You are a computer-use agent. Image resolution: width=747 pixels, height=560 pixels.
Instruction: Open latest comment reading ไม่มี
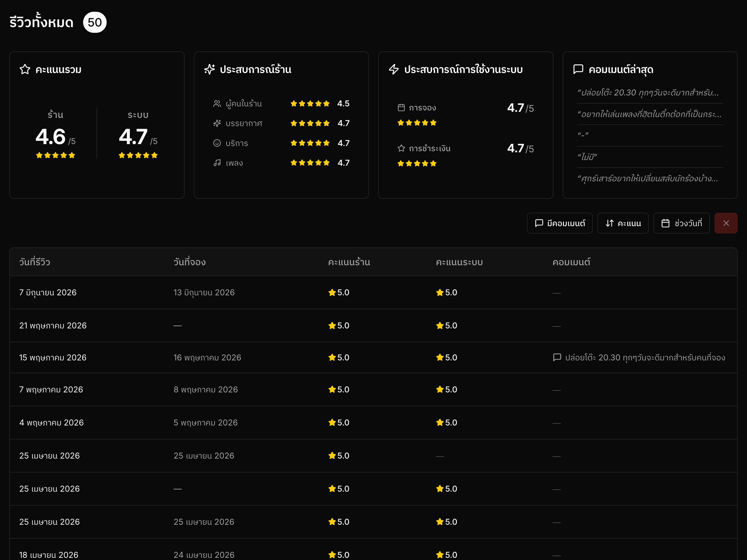pyautogui.click(x=587, y=157)
